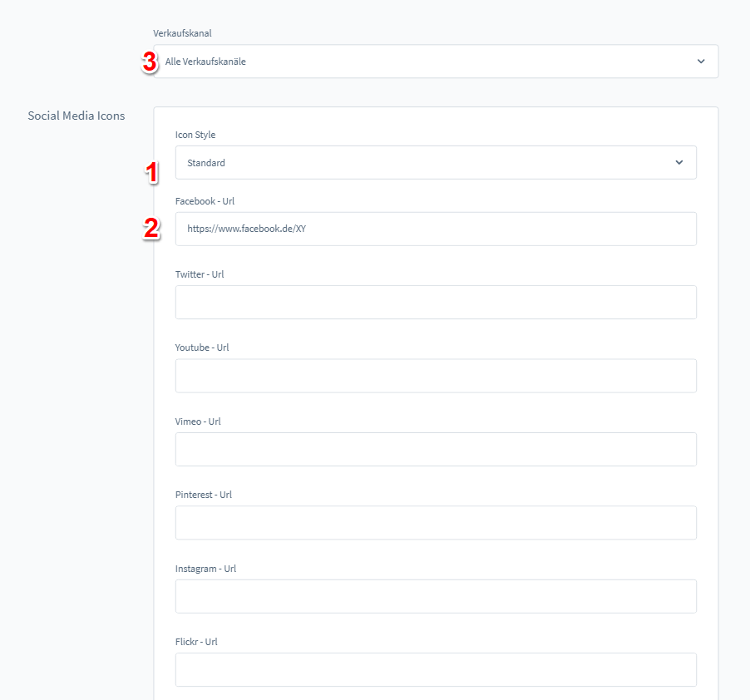750x700 pixels.
Task: Click the red number 3 marker
Action: coord(150,62)
